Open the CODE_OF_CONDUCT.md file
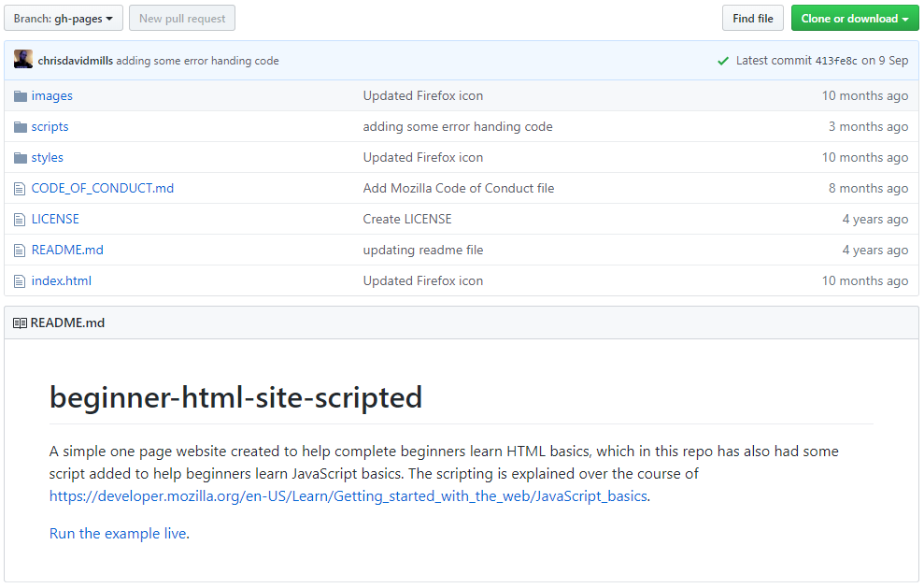Screen dimensions: 924x588 pyautogui.click(x=102, y=188)
